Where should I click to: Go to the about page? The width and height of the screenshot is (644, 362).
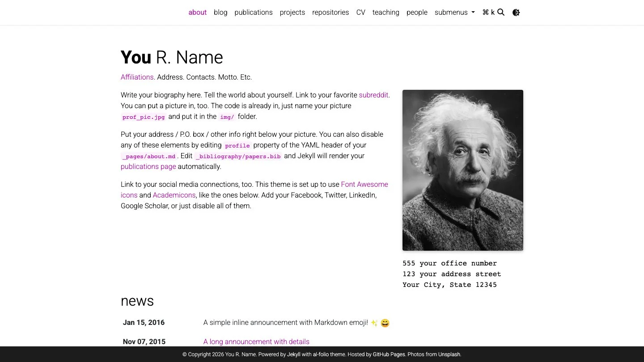point(197,13)
